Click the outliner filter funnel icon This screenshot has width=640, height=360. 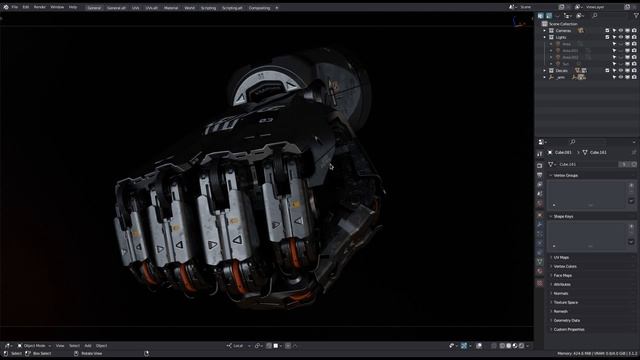point(636,16)
